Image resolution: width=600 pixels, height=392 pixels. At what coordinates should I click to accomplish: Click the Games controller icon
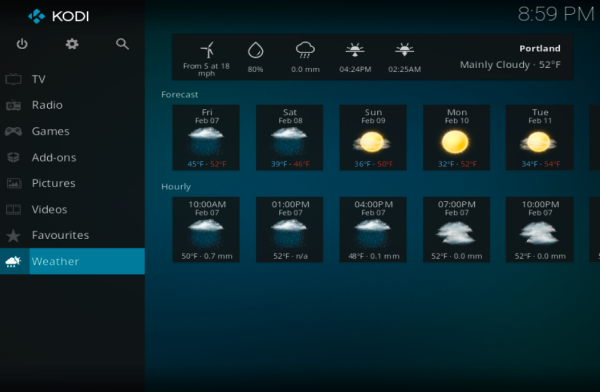(x=13, y=131)
